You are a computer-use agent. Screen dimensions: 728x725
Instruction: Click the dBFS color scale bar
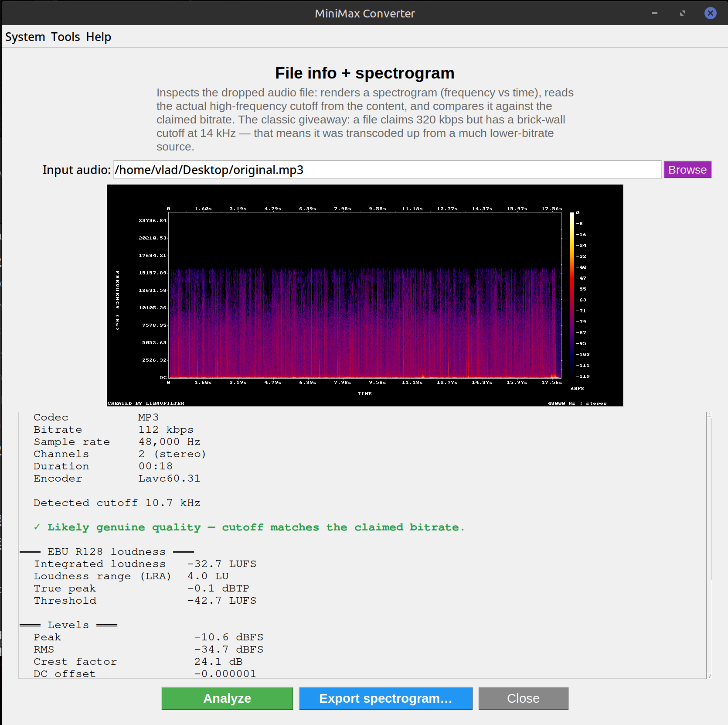(572, 294)
